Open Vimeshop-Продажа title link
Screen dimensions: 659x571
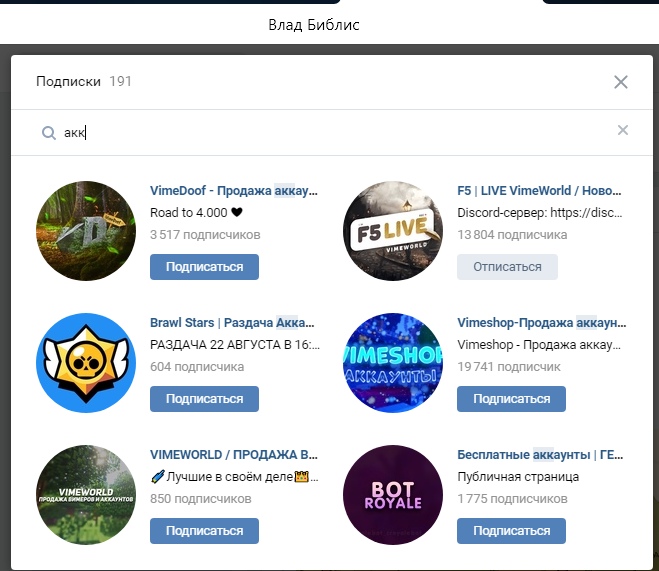tap(541, 323)
